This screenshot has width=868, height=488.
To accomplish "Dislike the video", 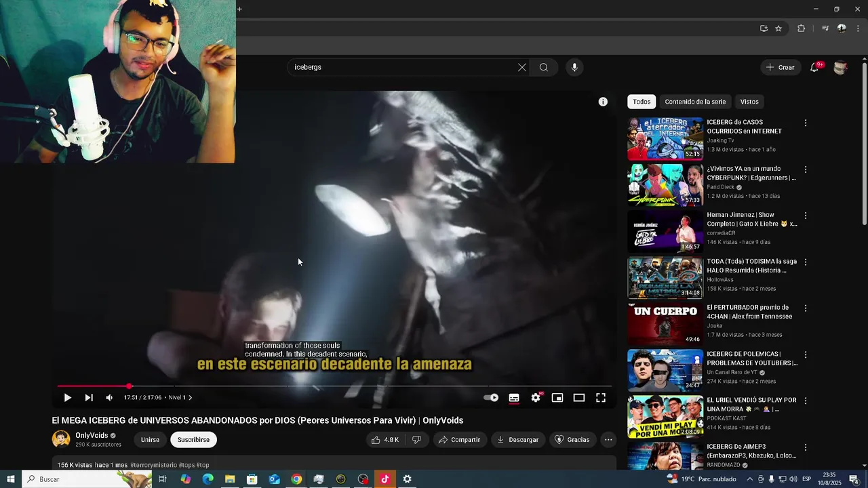I will point(416,440).
